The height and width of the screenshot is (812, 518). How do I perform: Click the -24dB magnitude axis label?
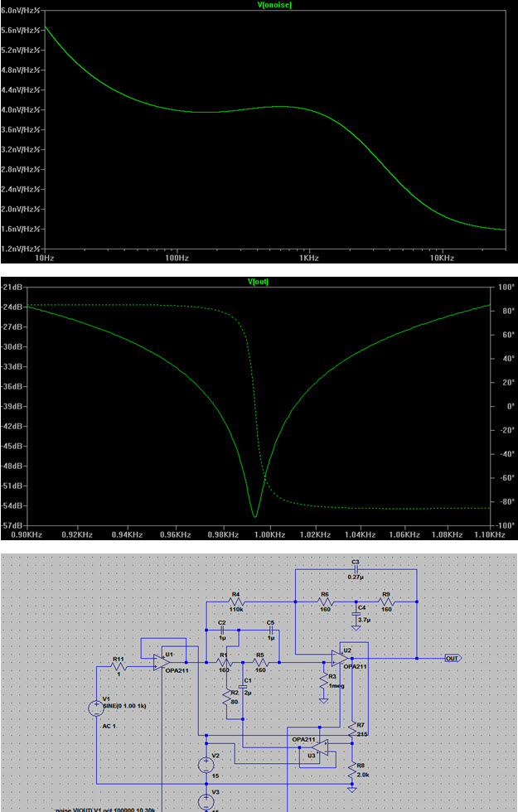[12, 307]
